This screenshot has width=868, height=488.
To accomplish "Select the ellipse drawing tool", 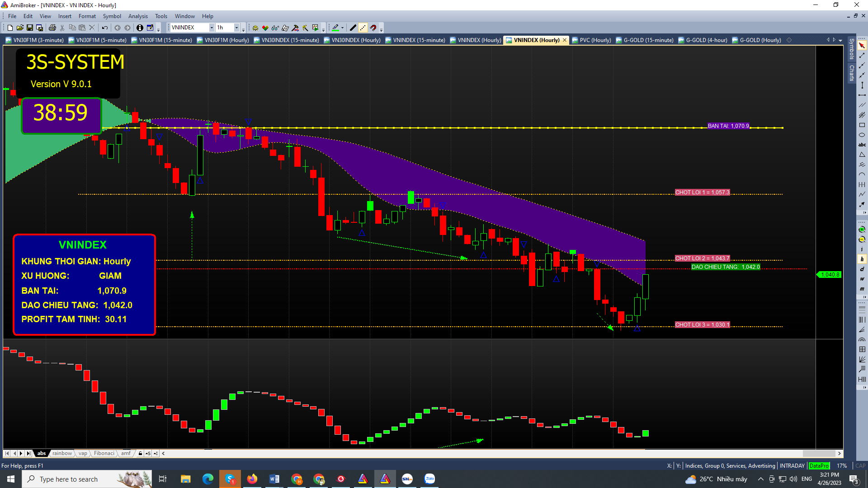I will [x=862, y=135].
